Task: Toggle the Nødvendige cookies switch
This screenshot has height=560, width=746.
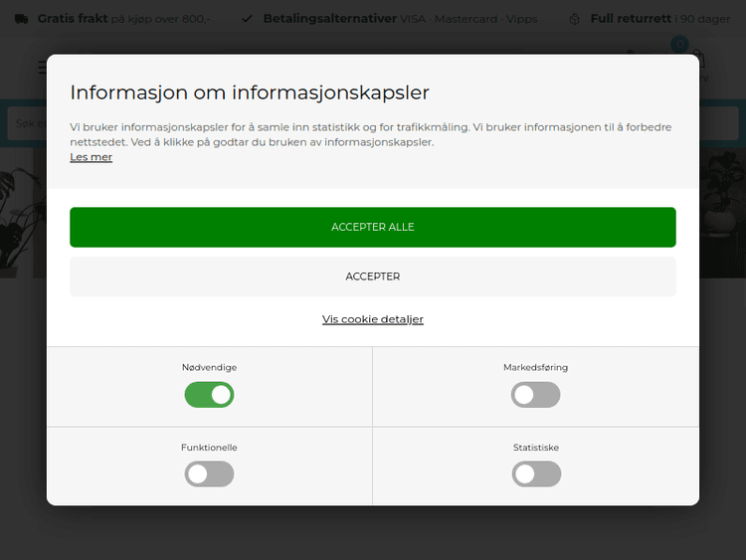Action: [x=209, y=395]
